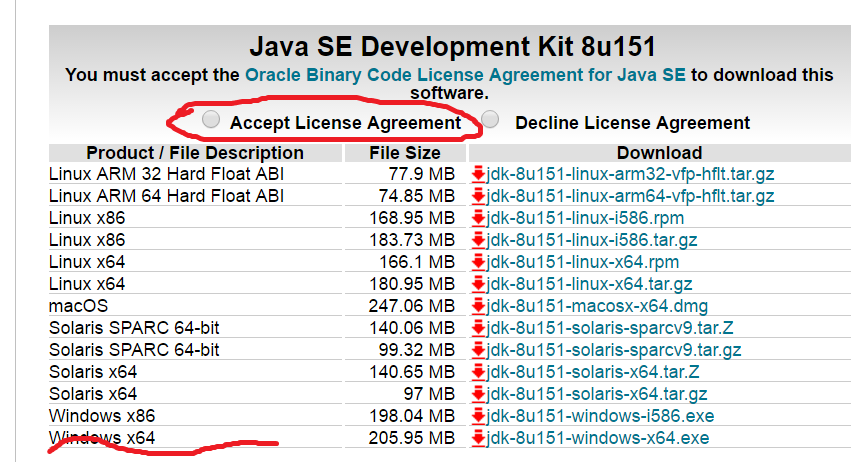The width and height of the screenshot is (861, 462).
Task: Click download arrow icon for solaris-x64.tar.Z
Action: tap(478, 372)
